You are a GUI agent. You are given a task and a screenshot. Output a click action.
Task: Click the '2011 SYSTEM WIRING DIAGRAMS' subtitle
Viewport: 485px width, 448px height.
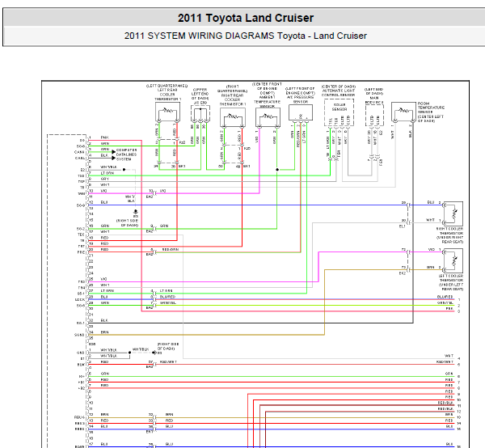[200, 36]
